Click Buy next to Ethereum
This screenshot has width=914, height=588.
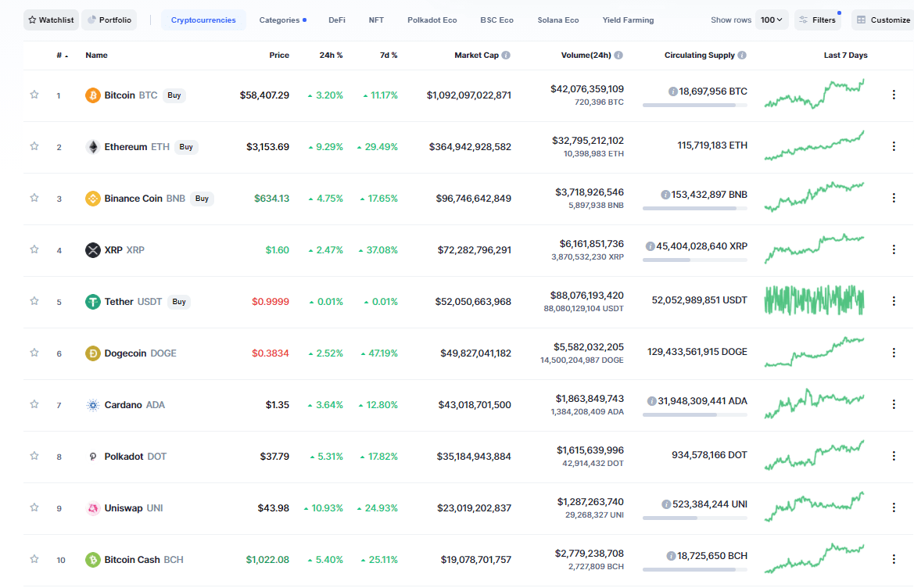click(x=186, y=147)
